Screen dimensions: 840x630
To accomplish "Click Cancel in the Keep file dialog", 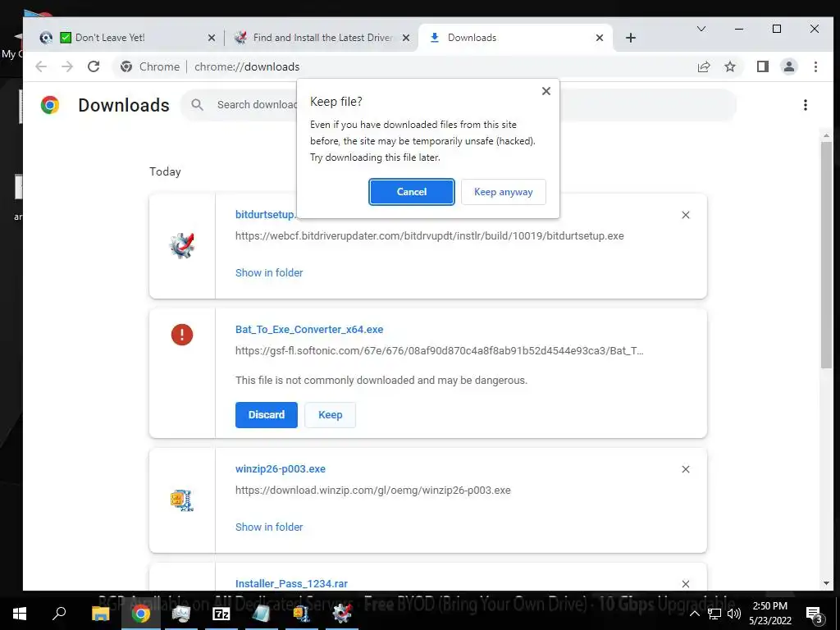I will click(412, 192).
